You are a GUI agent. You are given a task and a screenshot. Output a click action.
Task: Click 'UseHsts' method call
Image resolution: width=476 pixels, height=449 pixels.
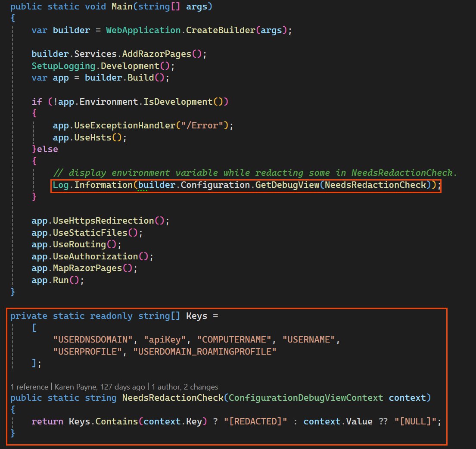93,137
